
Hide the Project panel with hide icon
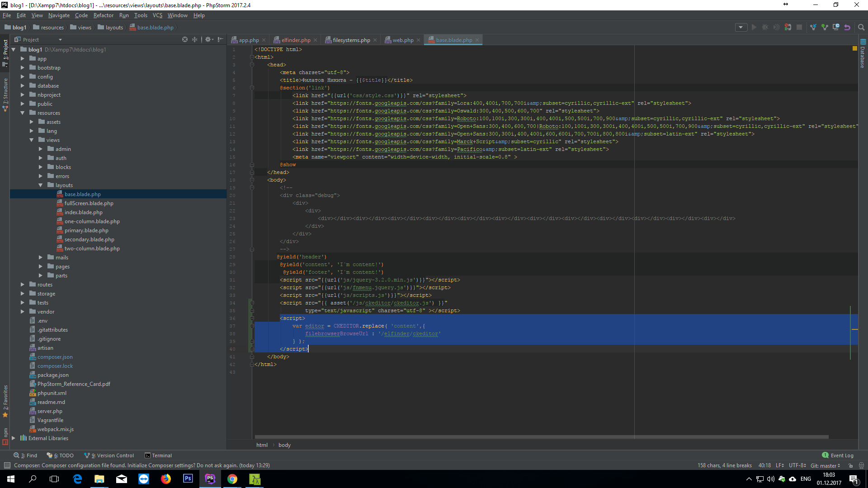221,40
